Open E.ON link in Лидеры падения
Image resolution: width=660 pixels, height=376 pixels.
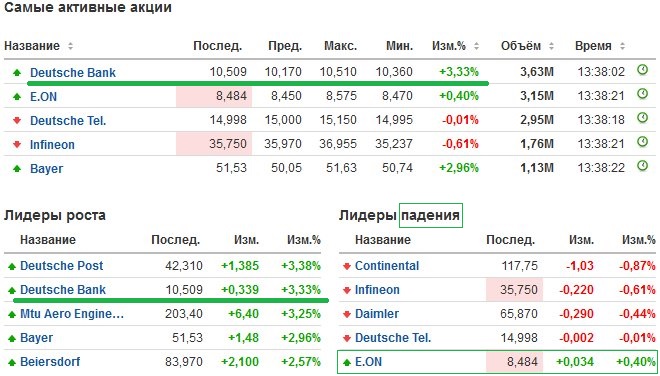tap(368, 362)
